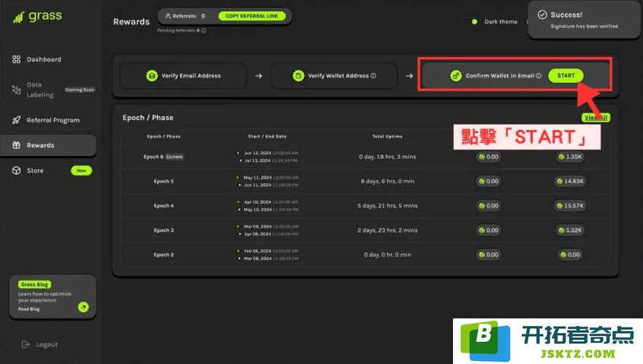Screen dimensions: 643x364
Task: Open Read Blog link
Action: [29, 309]
